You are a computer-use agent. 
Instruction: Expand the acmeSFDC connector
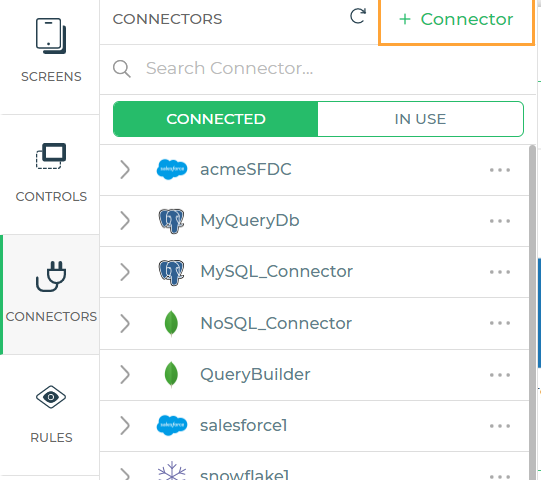tap(125, 169)
